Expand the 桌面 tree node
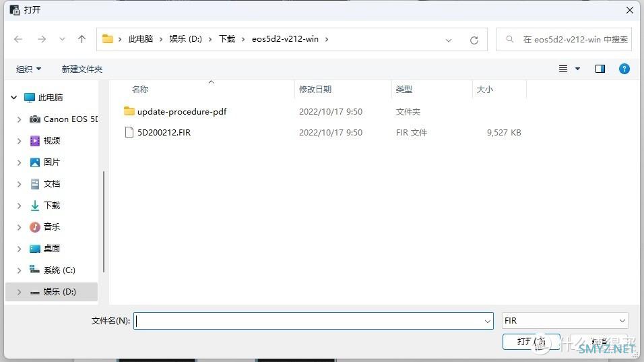644x362 pixels. tap(19, 248)
